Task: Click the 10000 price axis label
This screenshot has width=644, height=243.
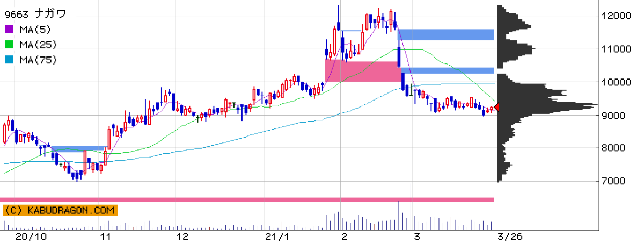Action: coord(616,82)
